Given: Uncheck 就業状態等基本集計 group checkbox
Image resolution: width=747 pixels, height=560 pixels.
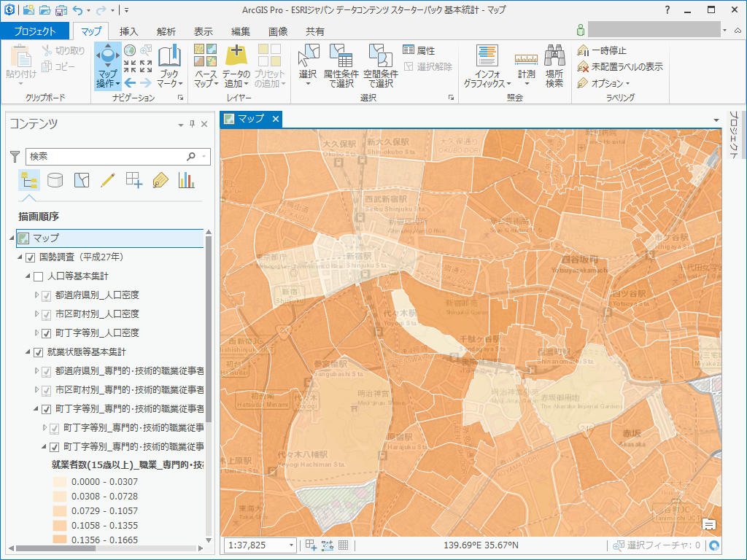Looking at the screenshot, I should (39, 353).
